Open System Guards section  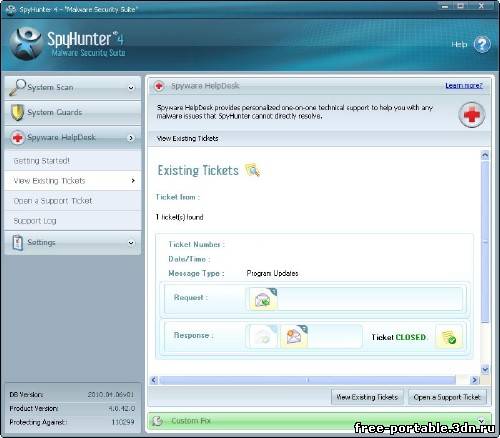(x=73, y=113)
